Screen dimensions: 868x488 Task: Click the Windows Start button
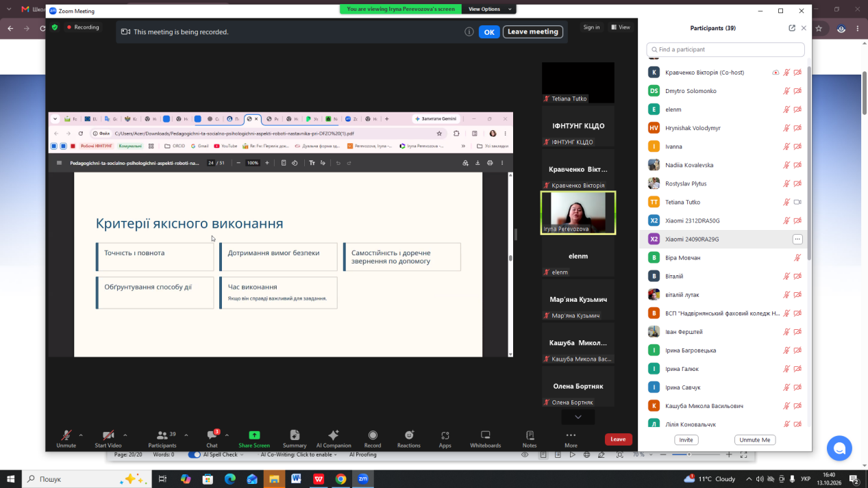[11, 479]
